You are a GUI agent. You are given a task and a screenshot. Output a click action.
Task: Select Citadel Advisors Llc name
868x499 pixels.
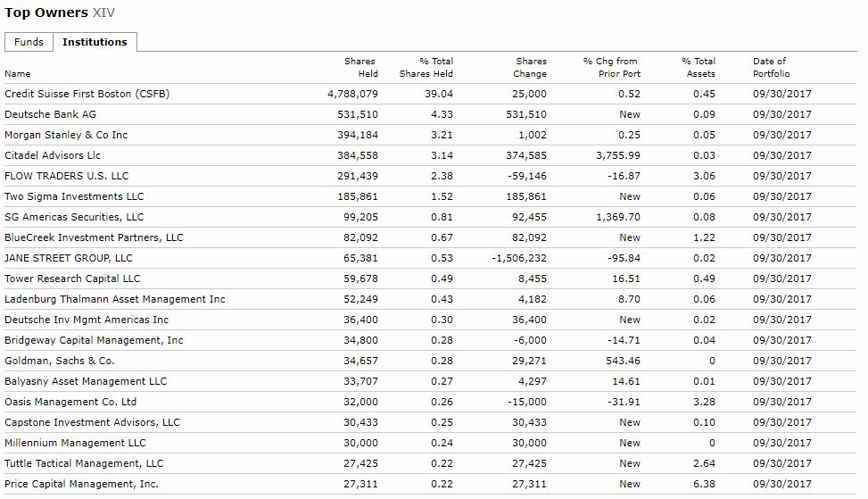[53, 155]
